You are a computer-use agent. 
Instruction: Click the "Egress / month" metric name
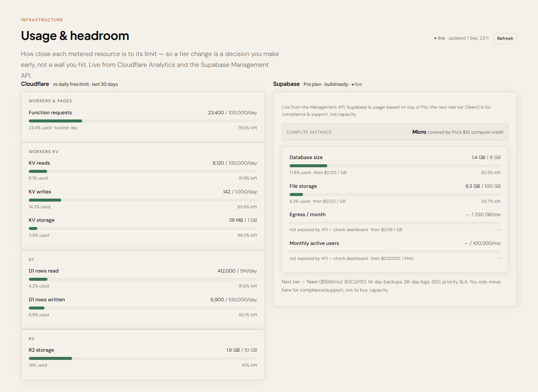[307, 215]
